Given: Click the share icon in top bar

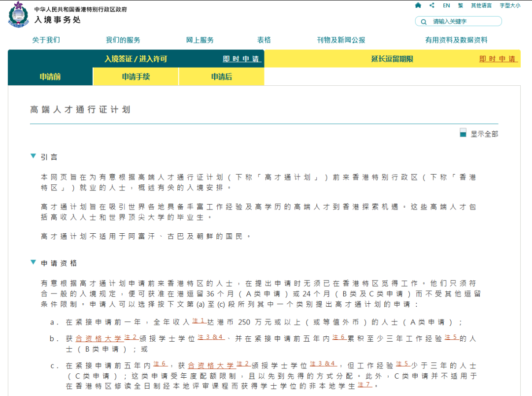Looking at the screenshot, I should 432,5.
